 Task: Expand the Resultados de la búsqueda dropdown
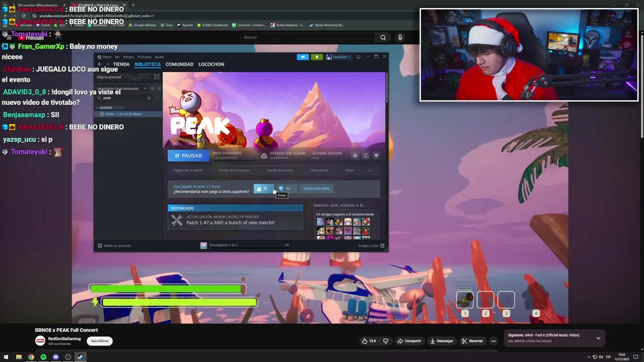(x=121, y=88)
